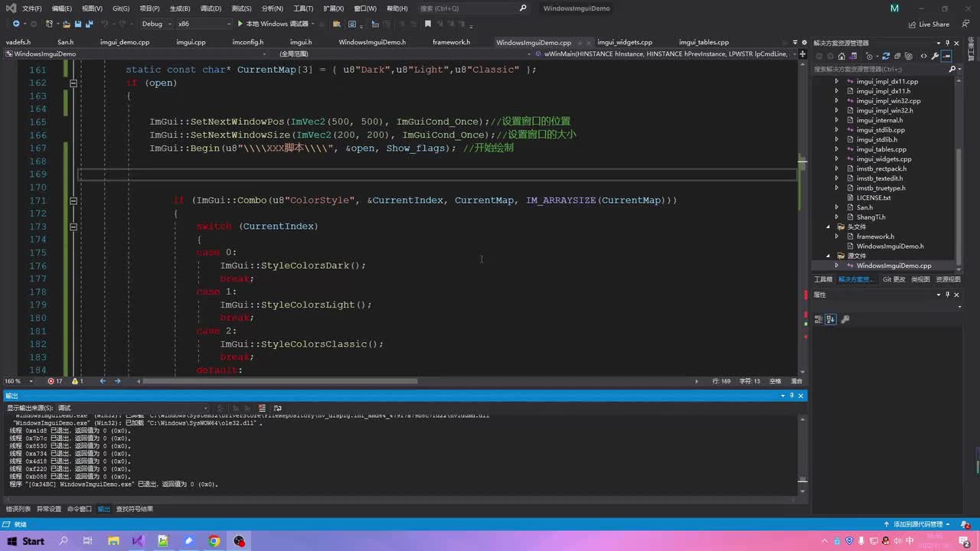This screenshot has width=980, height=551.
Task: Open the 工具(T) menu
Action: pyautogui.click(x=303, y=8)
